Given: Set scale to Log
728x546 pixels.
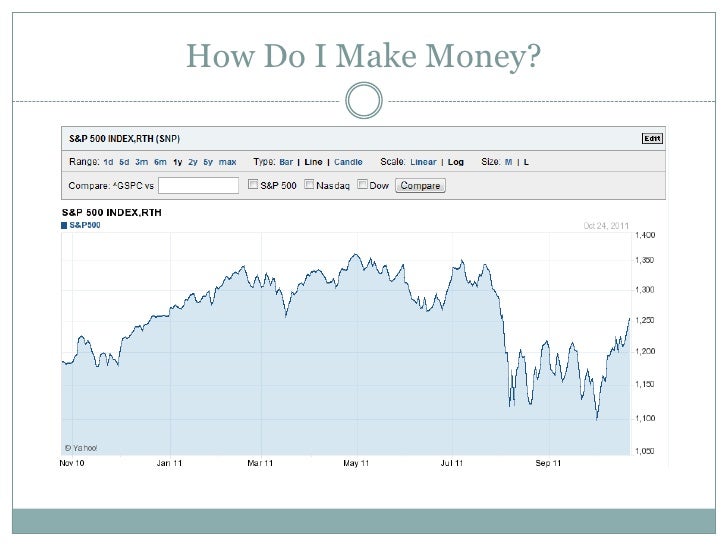Looking at the screenshot, I should tap(456, 162).
